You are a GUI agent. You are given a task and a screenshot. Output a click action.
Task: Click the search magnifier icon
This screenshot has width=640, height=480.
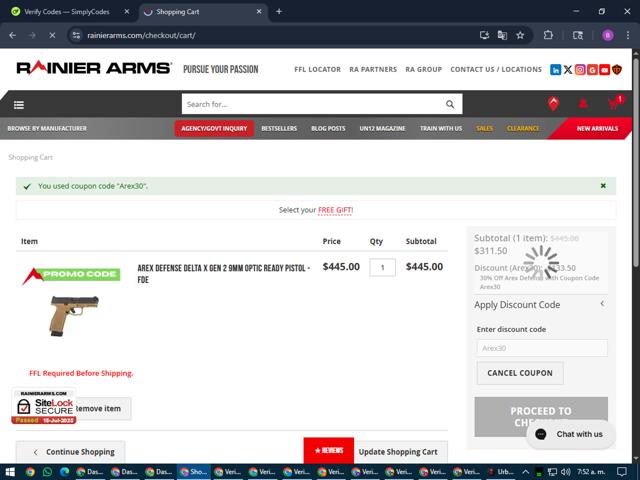click(x=450, y=104)
